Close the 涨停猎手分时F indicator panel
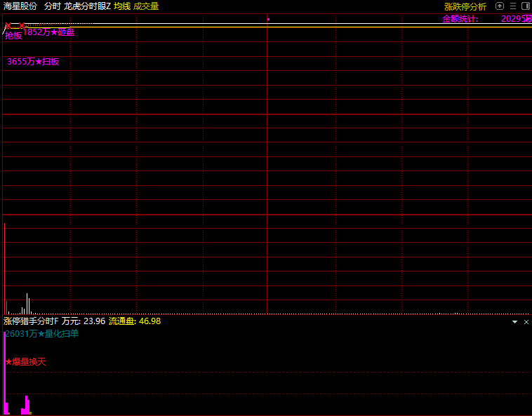Viewport: 532px width, 416px height. pyautogui.click(x=526, y=321)
